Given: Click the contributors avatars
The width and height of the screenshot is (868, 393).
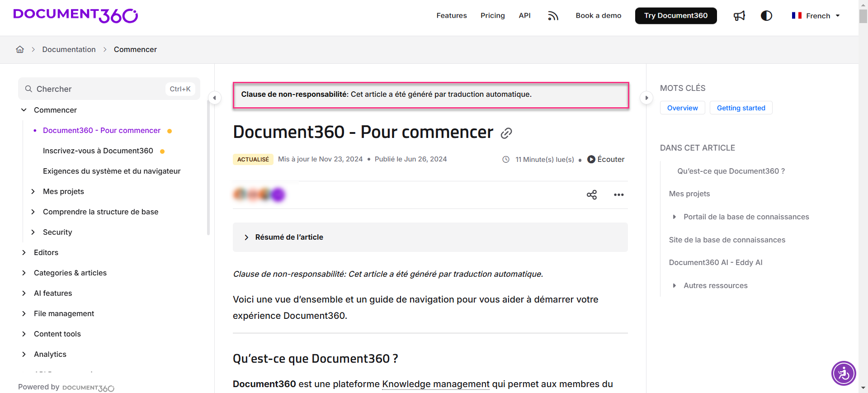Looking at the screenshot, I should point(259,194).
